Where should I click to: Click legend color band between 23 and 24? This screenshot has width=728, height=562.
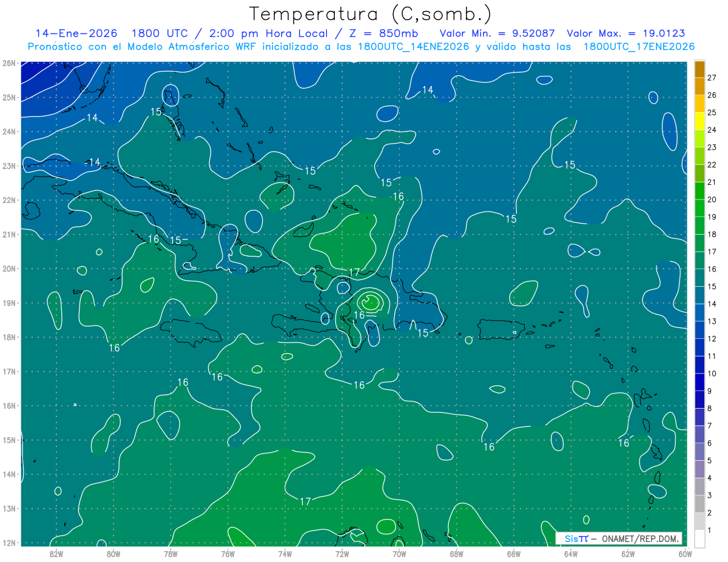coord(699,138)
